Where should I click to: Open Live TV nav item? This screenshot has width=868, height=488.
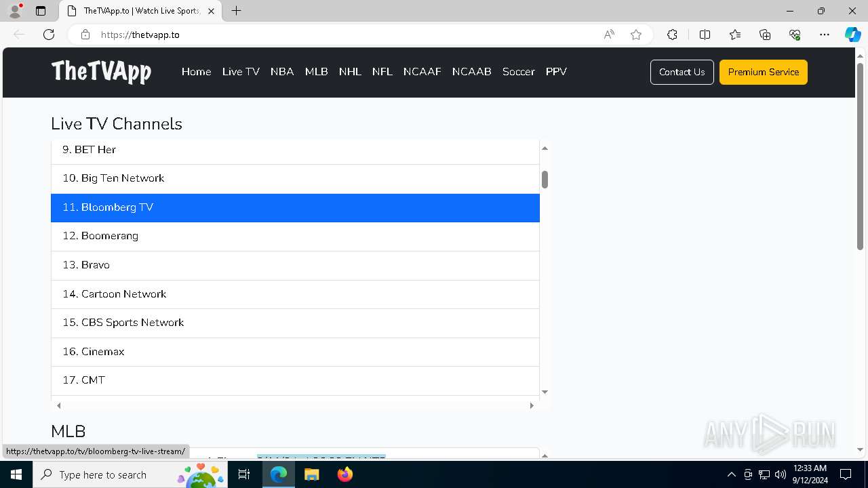[x=241, y=72]
